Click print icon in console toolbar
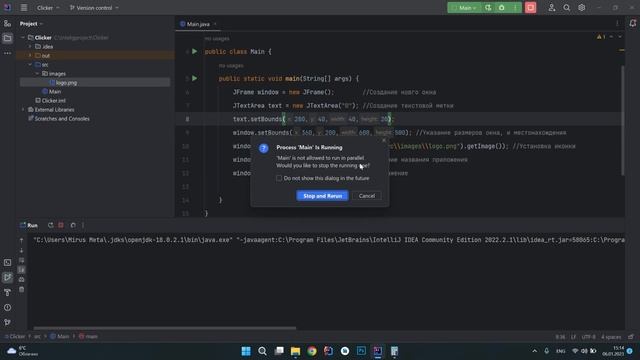640x360 pixels. (x=22, y=280)
